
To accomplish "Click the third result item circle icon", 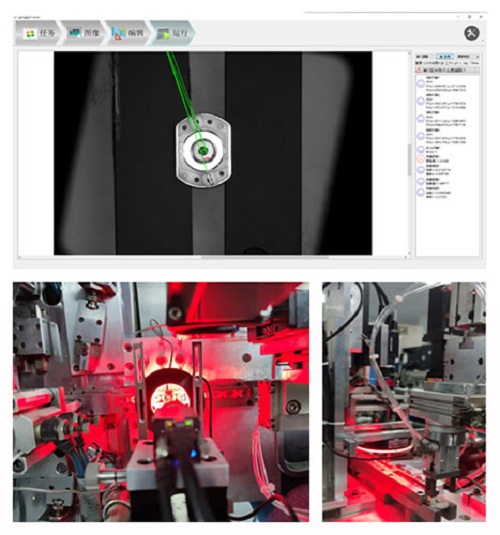I will pyautogui.click(x=421, y=118).
